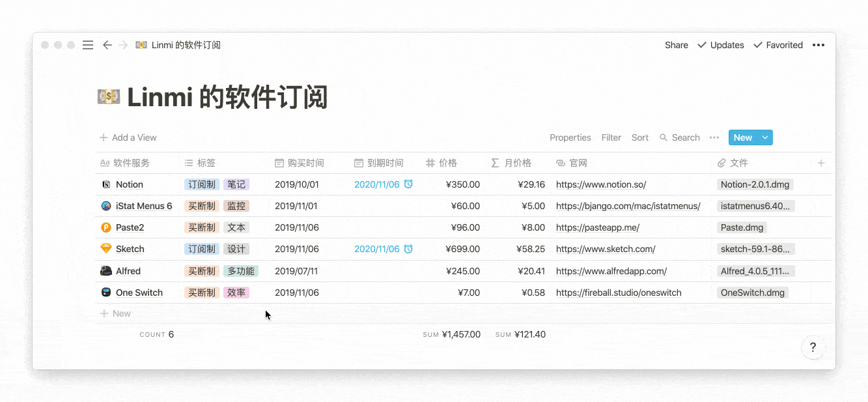This screenshot has width=868, height=402.
Task: Click the Paste2 row icon
Action: pos(106,227)
